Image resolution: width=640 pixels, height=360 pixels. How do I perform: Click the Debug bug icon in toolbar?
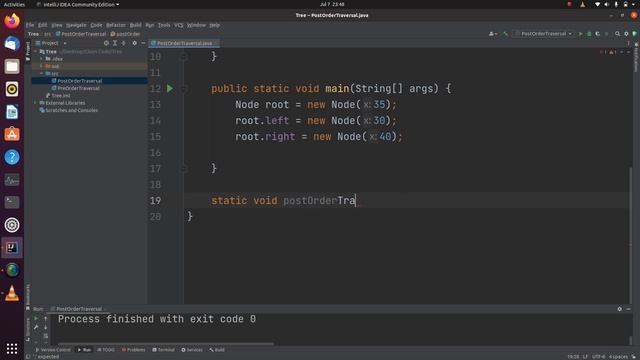click(589, 34)
